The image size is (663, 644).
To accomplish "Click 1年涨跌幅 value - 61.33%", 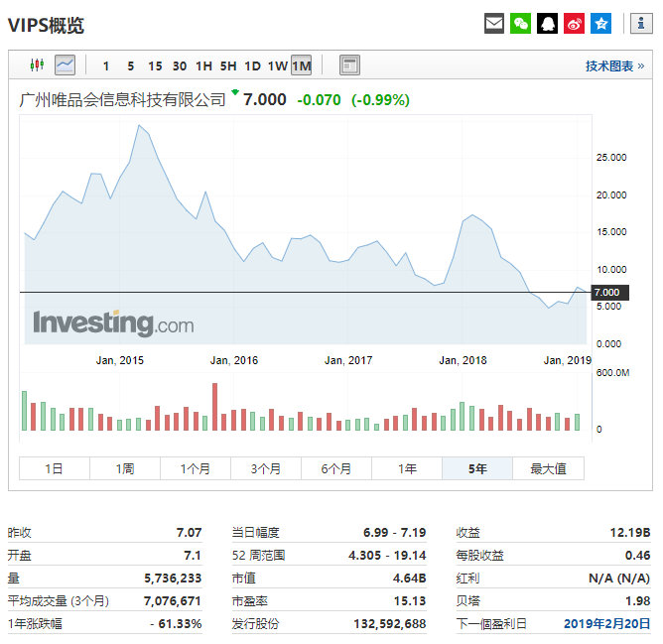I will [176, 624].
